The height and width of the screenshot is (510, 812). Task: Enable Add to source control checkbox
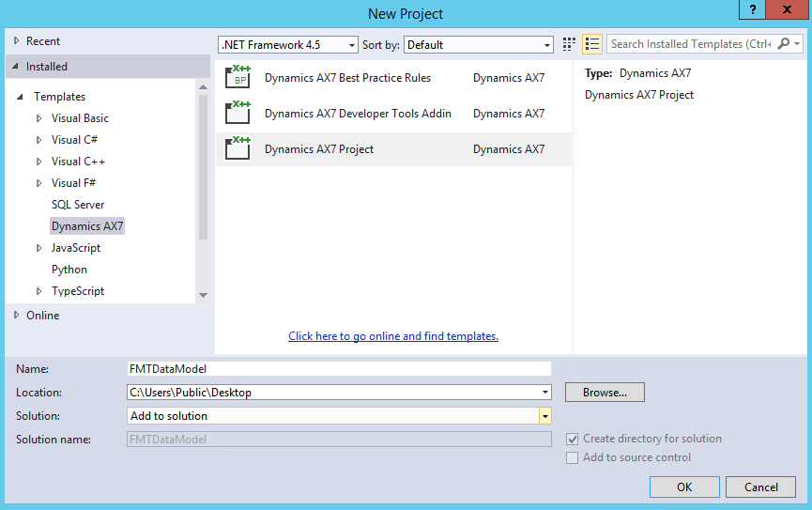tap(573, 457)
